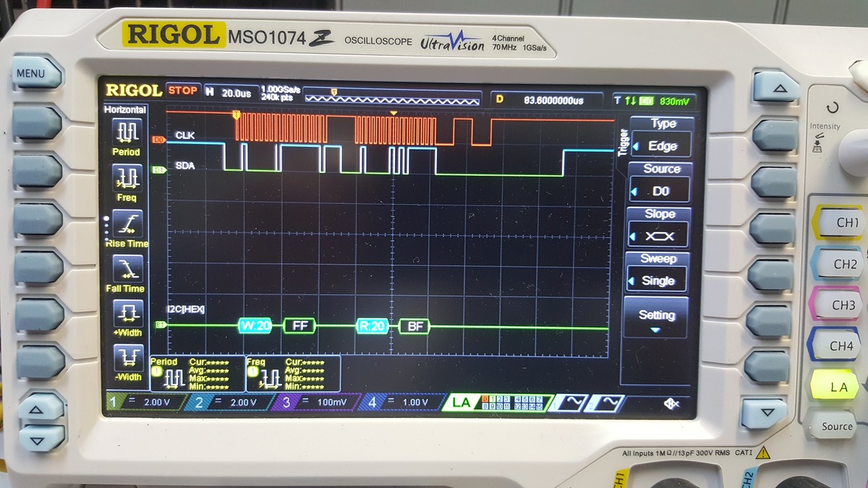Screen dimensions: 868x488
Task: Click the softkey button beside Sweep
Action: pos(769,275)
